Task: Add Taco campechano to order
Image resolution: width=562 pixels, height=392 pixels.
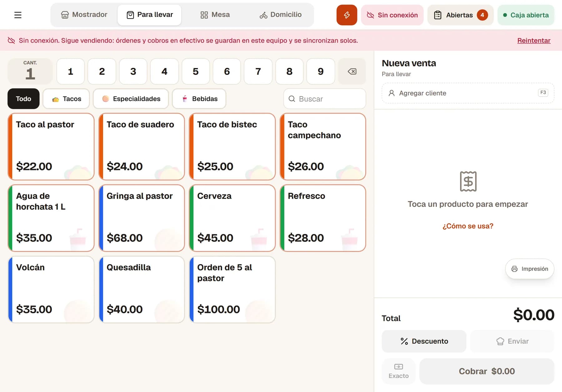Action: [x=323, y=147]
